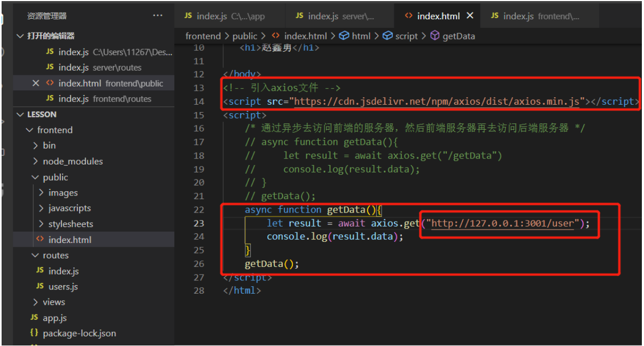Image resolution: width=644 pixels, height=346 pixels.
Task: Click line number 23 in the gutter
Action: point(198,223)
